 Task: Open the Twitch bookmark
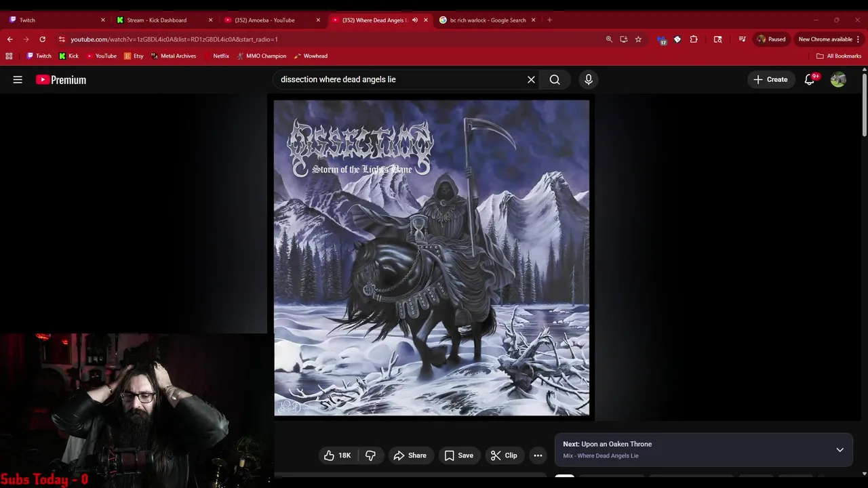[39, 56]
